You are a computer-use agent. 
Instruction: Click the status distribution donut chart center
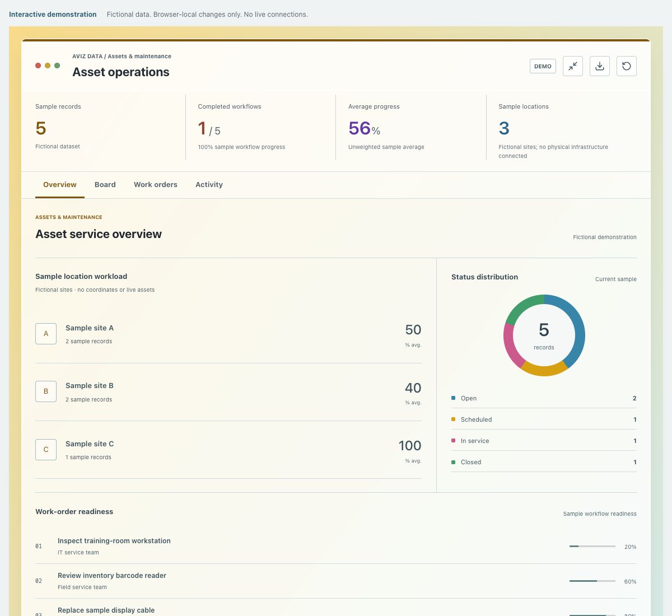coord(544,335)
